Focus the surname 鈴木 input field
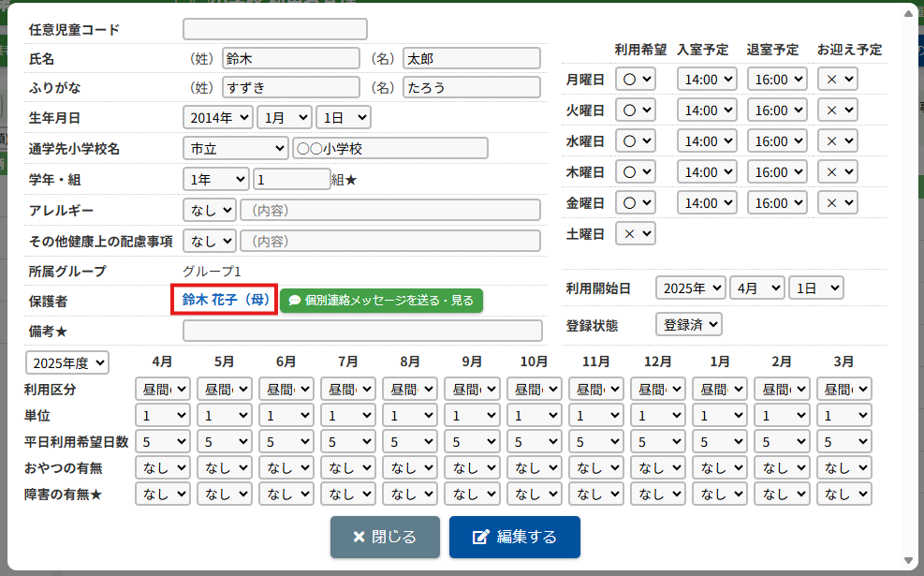924x576 pixels. click(290, 59)
